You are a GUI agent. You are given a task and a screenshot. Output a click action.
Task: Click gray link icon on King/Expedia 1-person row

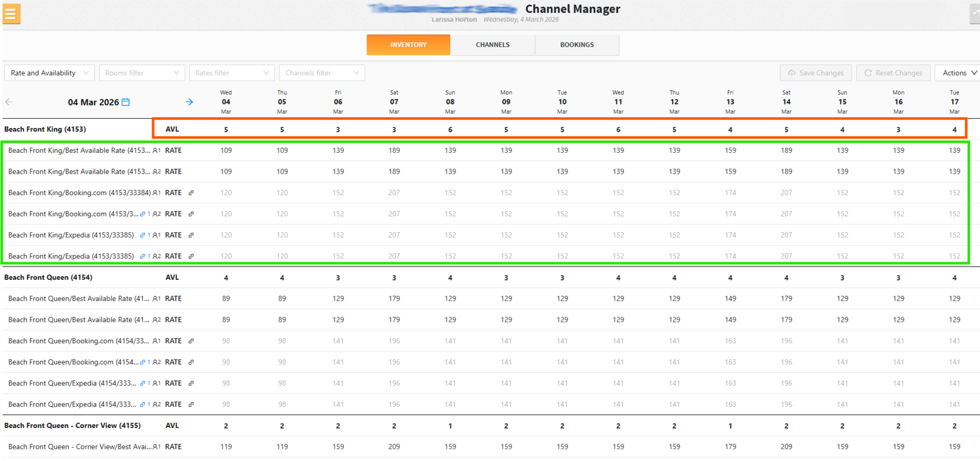pos(191,235)
